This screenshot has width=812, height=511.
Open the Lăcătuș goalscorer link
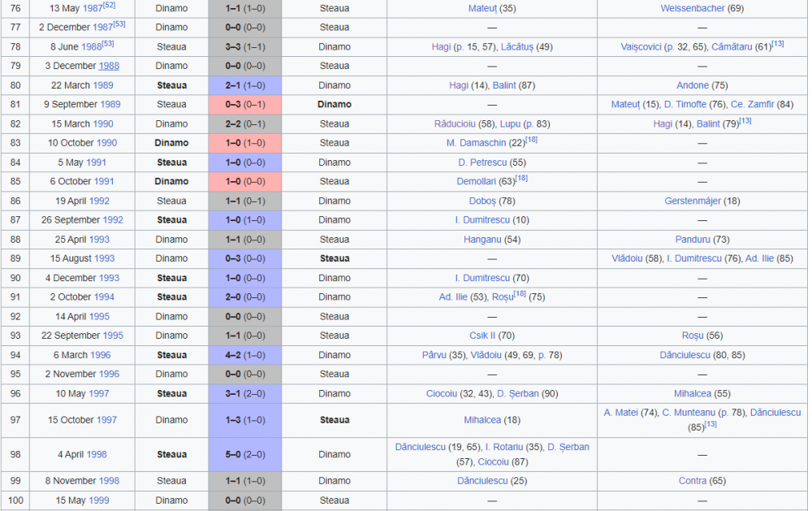point(516,46)
